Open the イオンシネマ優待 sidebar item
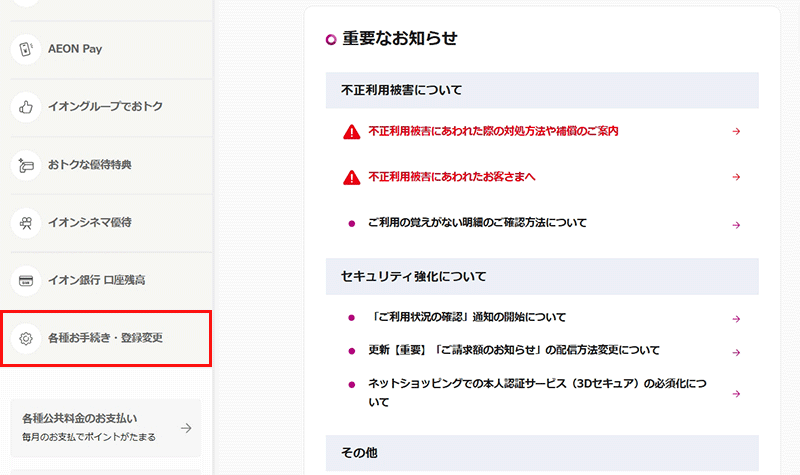Viewport: 800px width, 475px height. 90,221
